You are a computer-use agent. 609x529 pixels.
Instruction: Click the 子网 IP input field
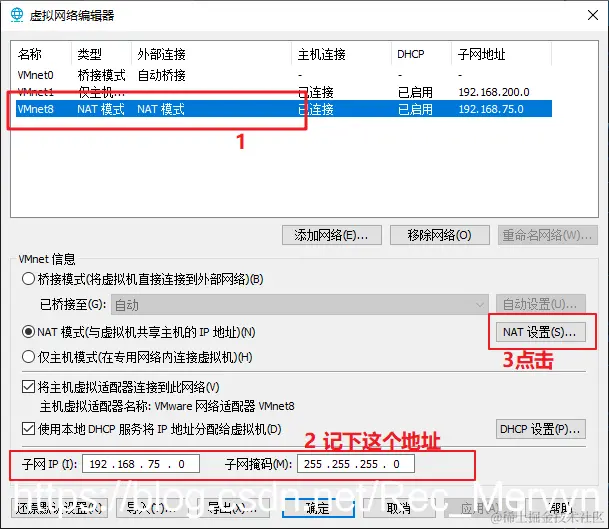pyautogui.click(x=141, y=464)
